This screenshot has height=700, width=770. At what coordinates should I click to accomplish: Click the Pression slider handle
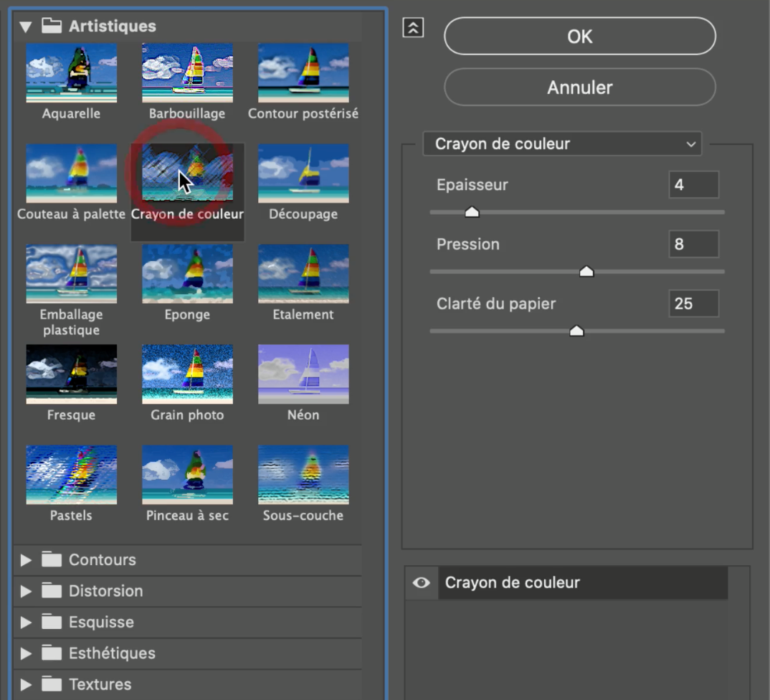tap(586, 271)
